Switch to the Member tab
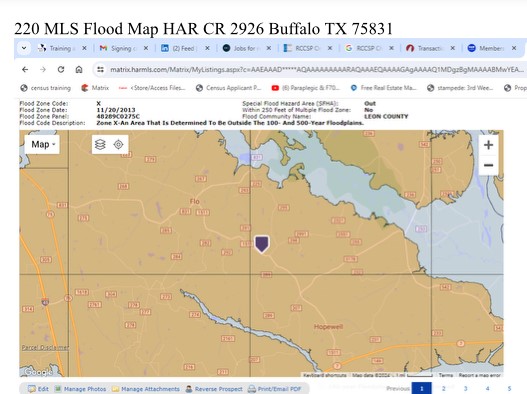The height and width of the screenshot is (394, 527). pos(491,48)
